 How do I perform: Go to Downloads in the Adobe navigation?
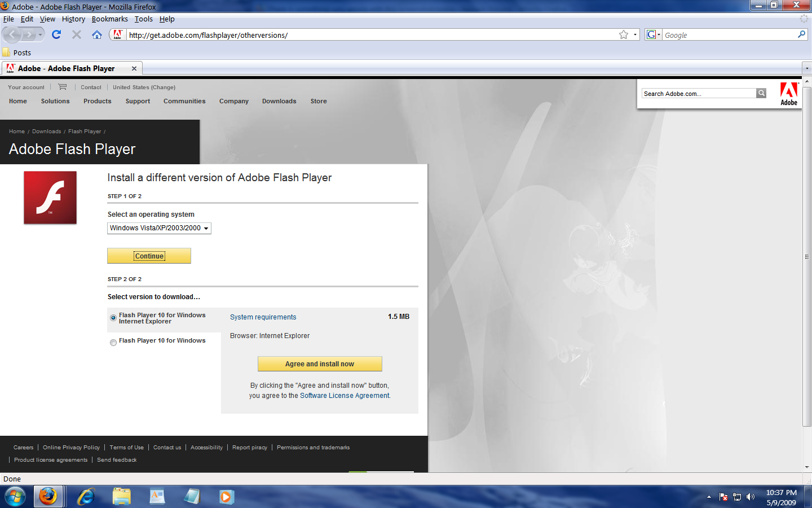pos(279,102)
